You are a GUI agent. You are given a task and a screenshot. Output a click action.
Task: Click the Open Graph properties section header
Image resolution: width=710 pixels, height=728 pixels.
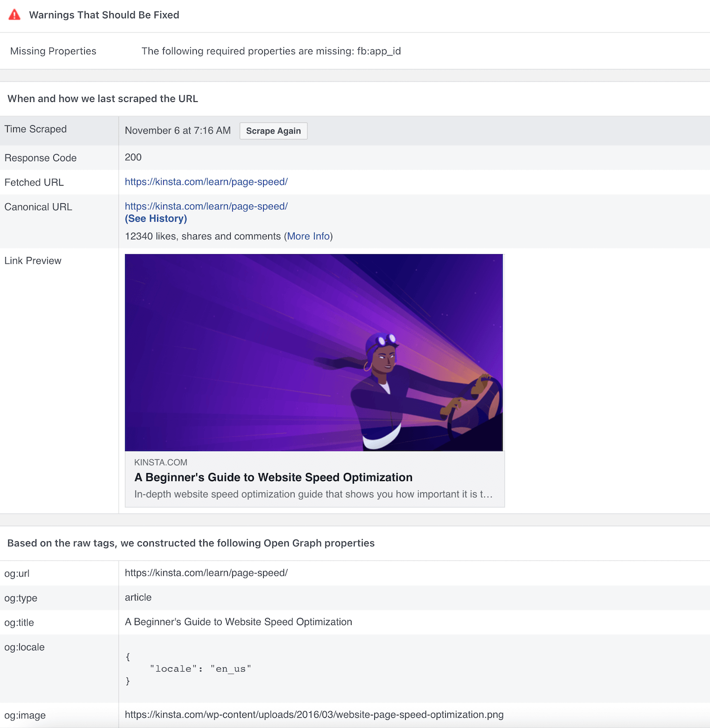191,542
